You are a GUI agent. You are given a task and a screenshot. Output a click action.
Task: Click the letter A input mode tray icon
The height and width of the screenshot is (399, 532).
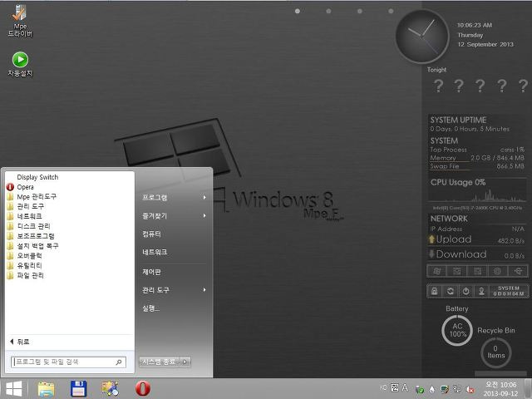click(x=405, y=387)
